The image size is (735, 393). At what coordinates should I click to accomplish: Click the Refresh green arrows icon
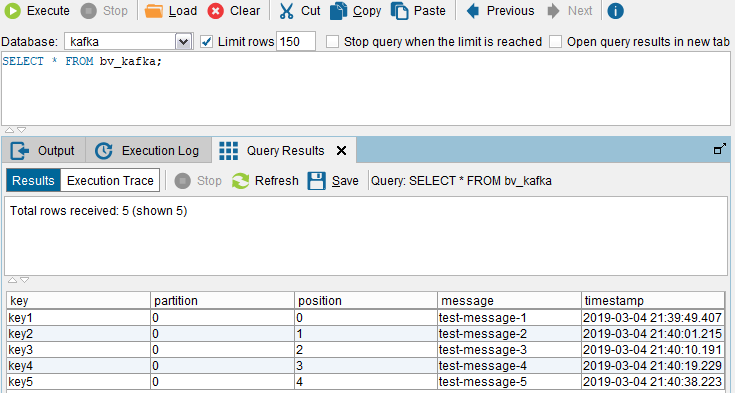240,181
